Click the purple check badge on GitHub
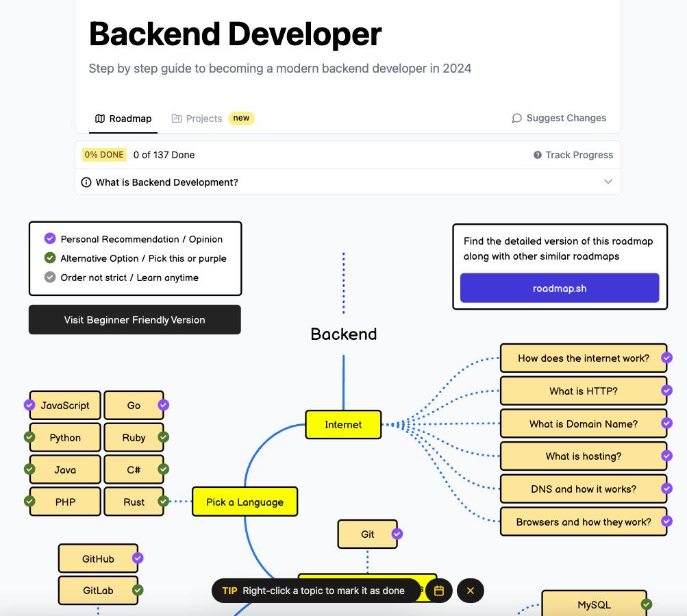Viewport: 687px width, 616px height. [138, 558]
